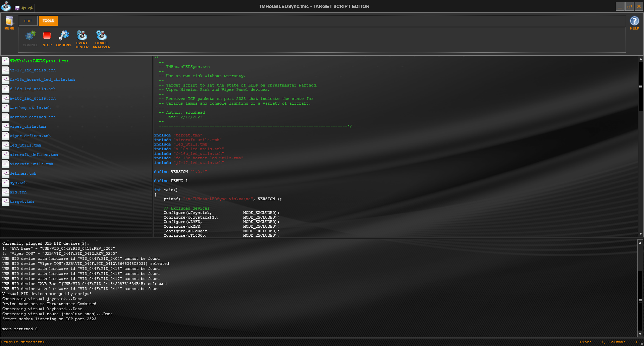
Task: Click the code editor scroll down arrow
Action: click(641, 234)
